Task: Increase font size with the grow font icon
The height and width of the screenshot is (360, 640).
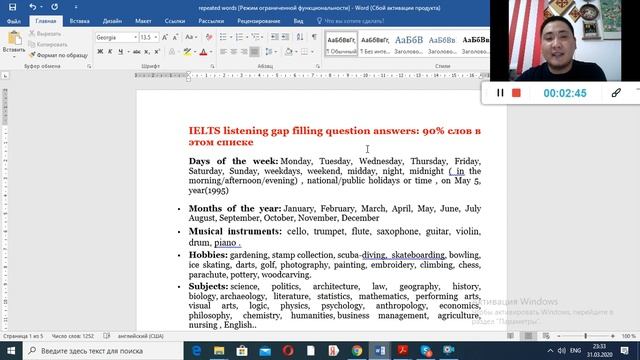Action: (165, 37)
